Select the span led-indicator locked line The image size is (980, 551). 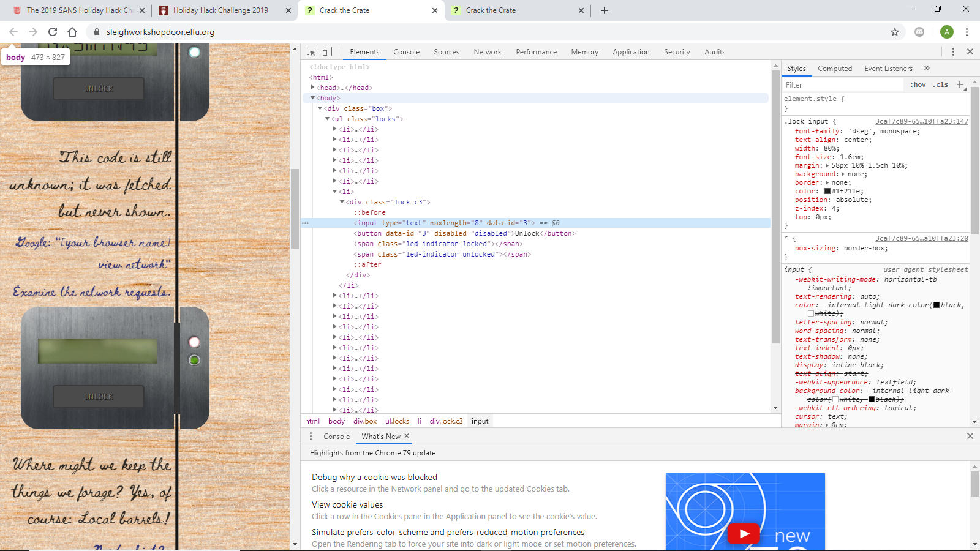pos(438,244)
